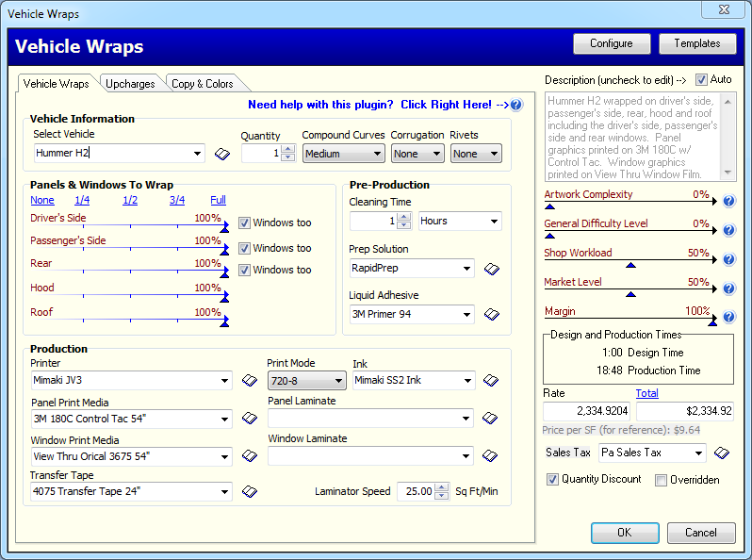This screenshot has height=560, width=752.
Task: Click the Laminator Speed input field
Action: tap(415, 491)
